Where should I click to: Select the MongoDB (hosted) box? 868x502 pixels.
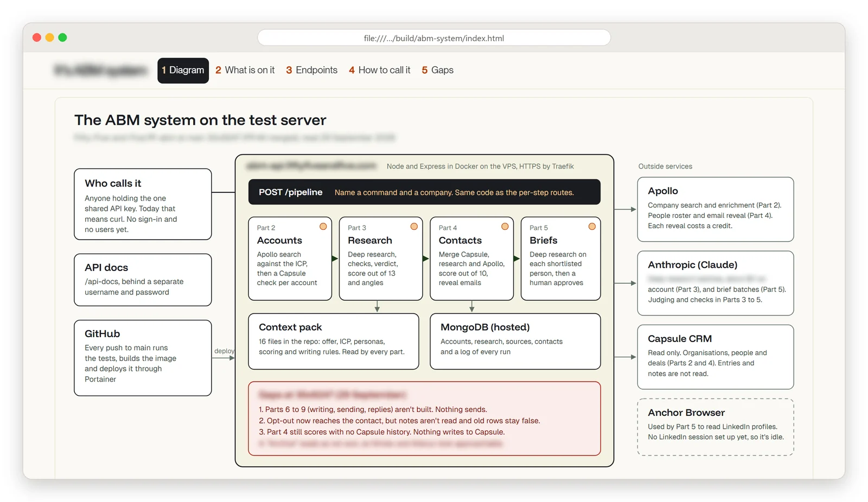515,342
